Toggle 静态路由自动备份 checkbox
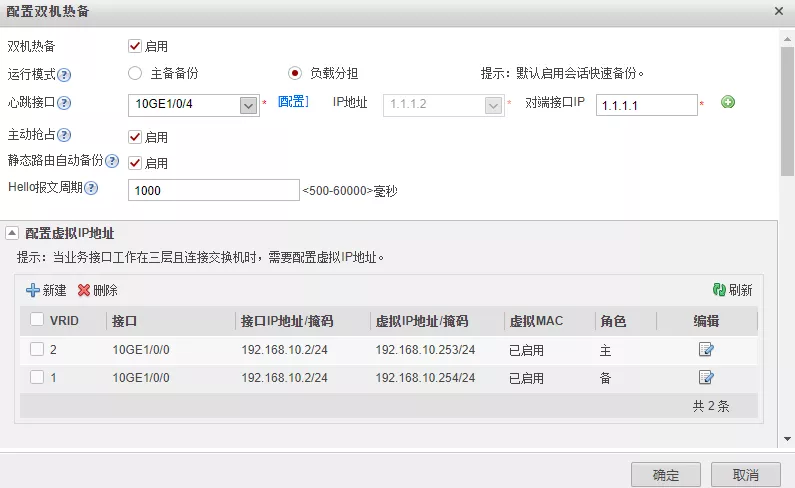795x488 pixels. pyautogui.click(x=135, y=162)
